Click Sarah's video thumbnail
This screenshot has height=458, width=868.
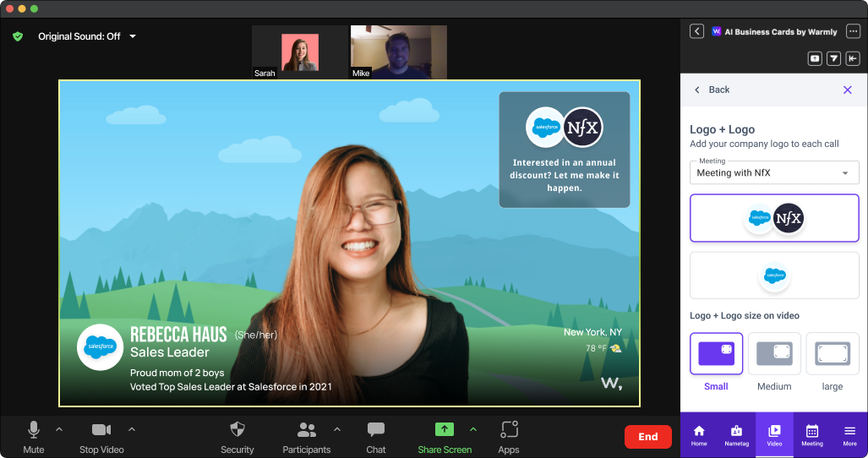[299, 52]
